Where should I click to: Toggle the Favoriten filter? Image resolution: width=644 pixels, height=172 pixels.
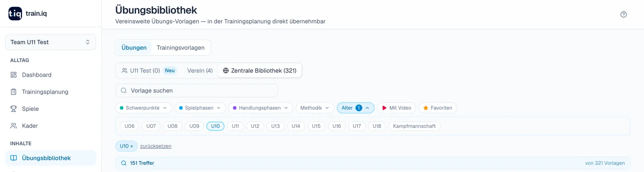point(438,108)
